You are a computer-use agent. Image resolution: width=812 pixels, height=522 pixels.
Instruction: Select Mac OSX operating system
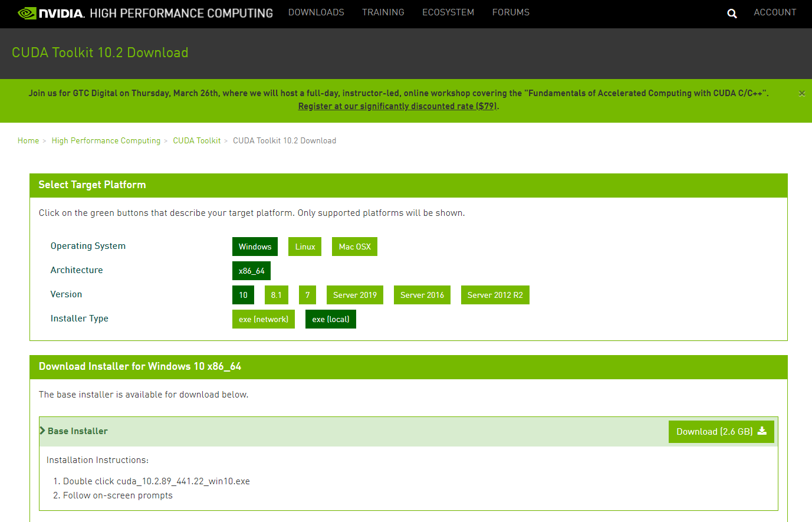point(354,247)
